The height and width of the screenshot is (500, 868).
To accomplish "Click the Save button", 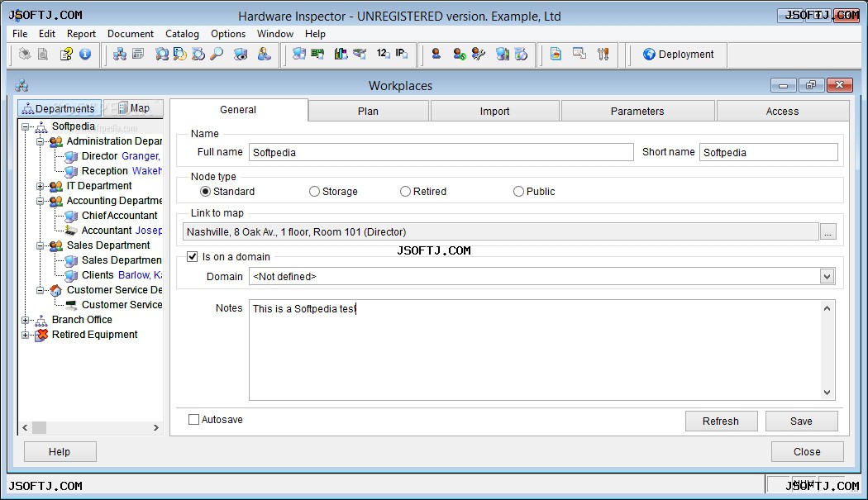I will pos(801,421).
